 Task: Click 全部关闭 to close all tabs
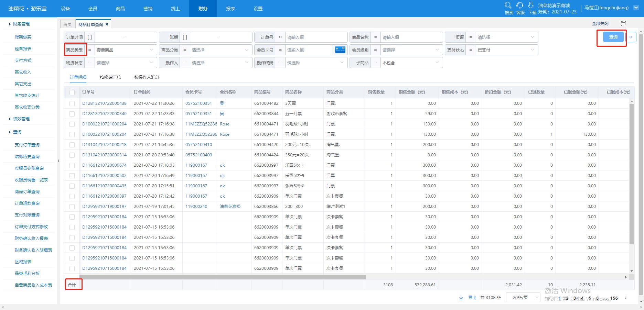[x=600, y=24]
